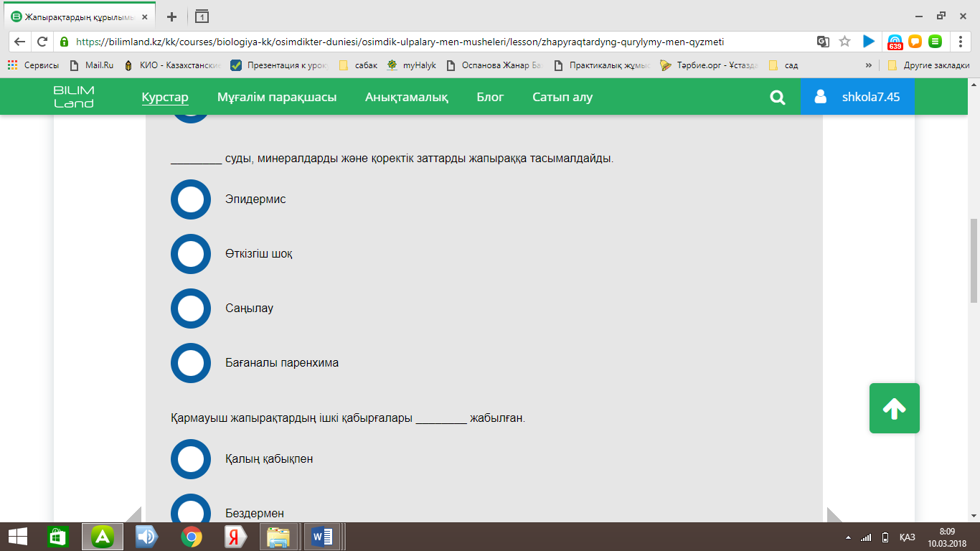
Task: Open File Explorer from the taskbar
Action: [x=278, y=537]
